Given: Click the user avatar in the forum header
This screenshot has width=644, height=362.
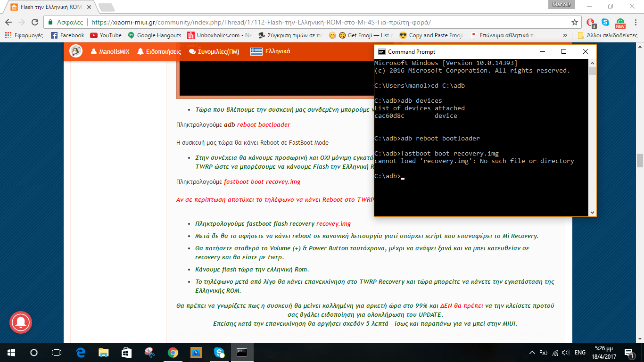Looking at the screenshot, I should pos(76,51).
